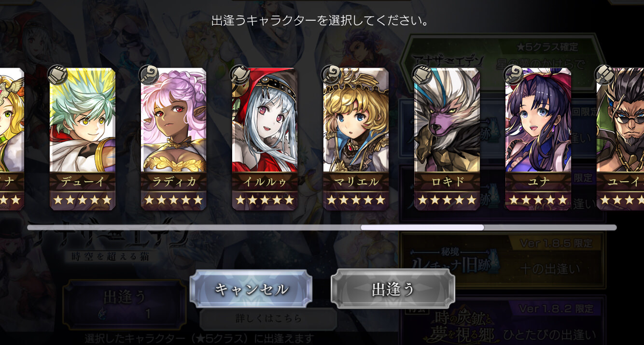This screenshot has height=345, width=644.
Task: Click the horizontal scrollbar thumb
Action: (422, 228)
